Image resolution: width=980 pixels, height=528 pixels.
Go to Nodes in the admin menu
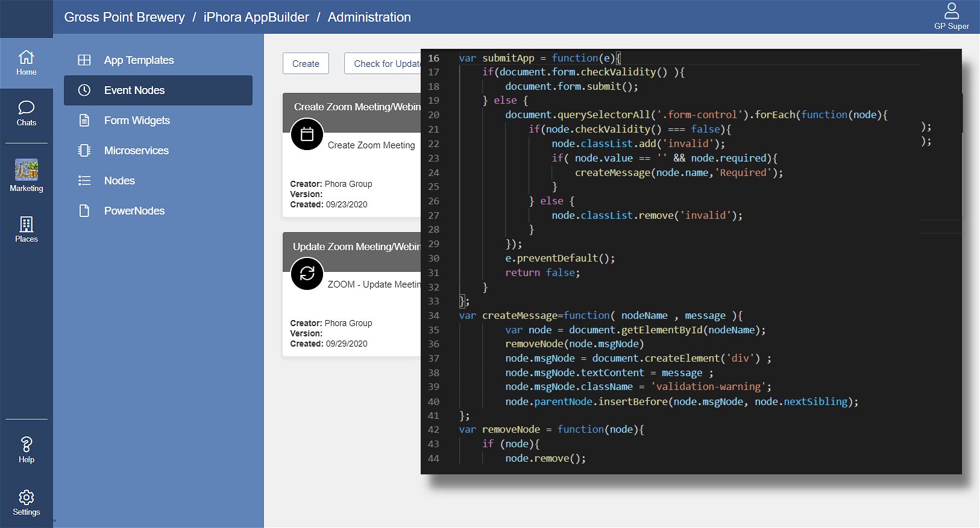(x=119, y=181)
